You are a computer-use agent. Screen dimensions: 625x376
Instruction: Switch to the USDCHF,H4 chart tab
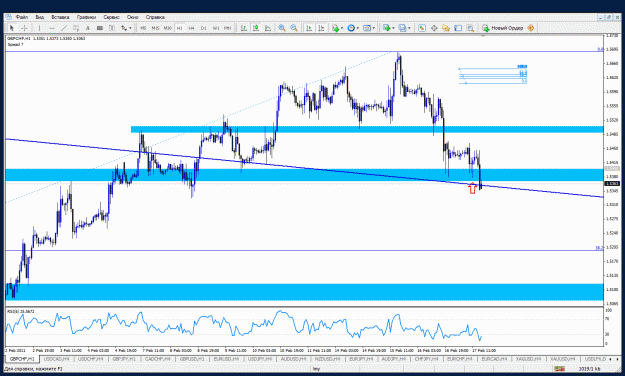pos(90,359)
